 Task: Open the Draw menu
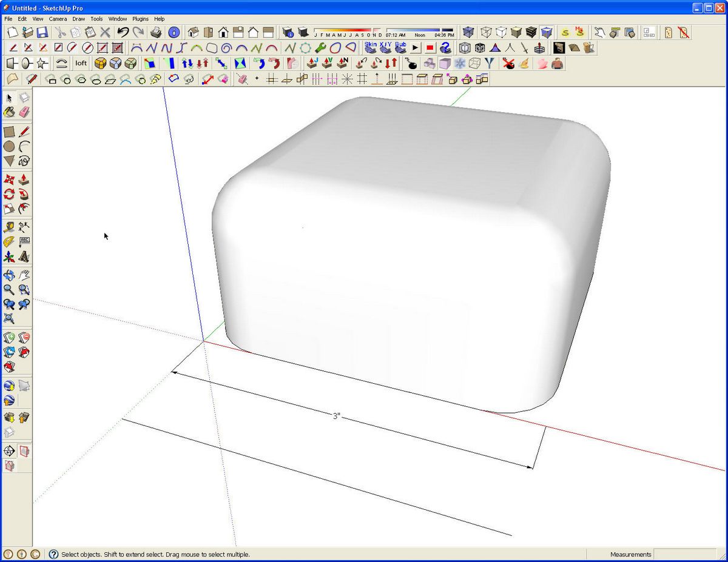click(79, 19)
